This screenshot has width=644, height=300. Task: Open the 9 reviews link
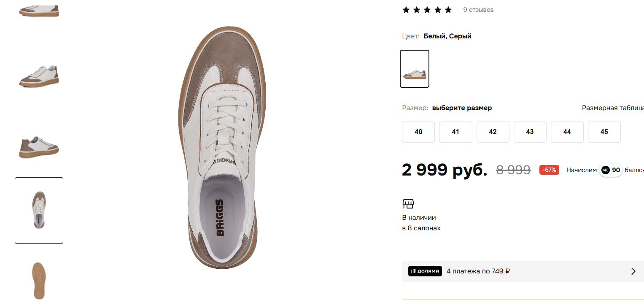point(478,10)
